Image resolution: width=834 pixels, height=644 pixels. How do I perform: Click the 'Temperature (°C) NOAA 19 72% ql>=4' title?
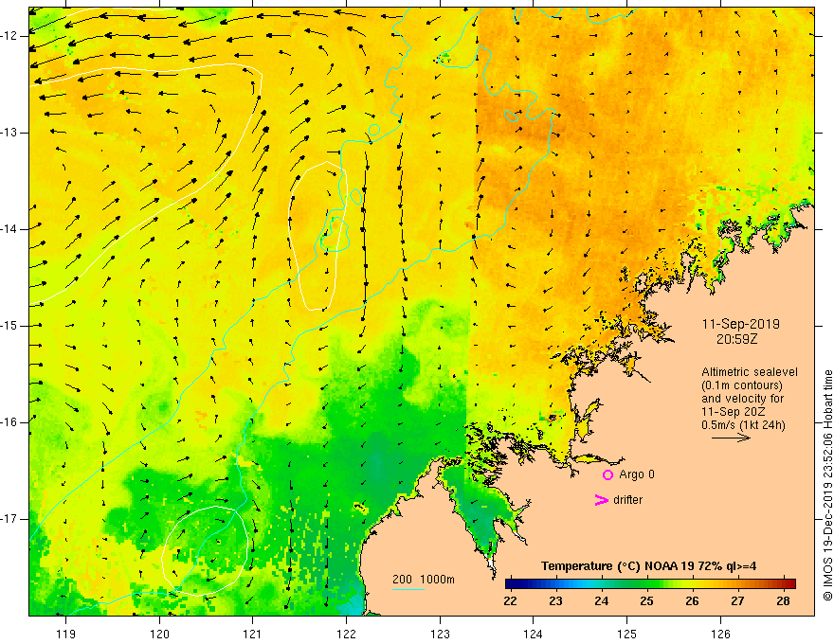(649, 566)
